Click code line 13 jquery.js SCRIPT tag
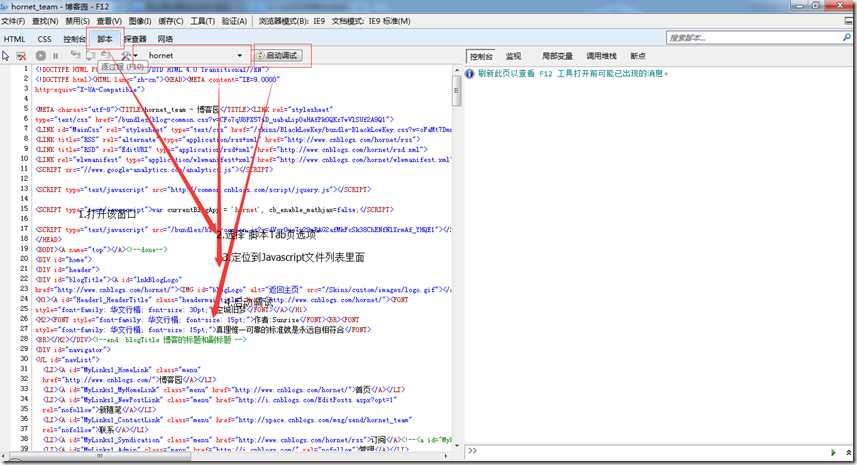 203,190
